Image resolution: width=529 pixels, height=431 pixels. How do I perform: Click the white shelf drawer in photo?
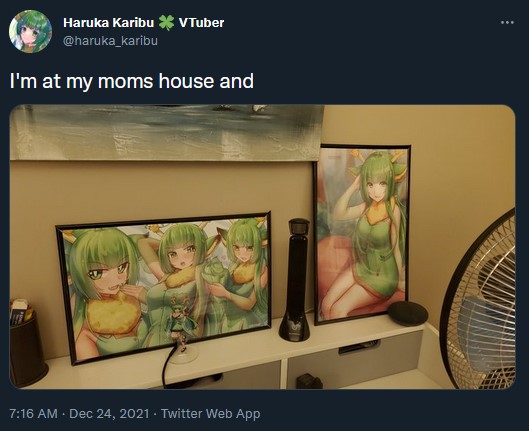pos(355,358)
